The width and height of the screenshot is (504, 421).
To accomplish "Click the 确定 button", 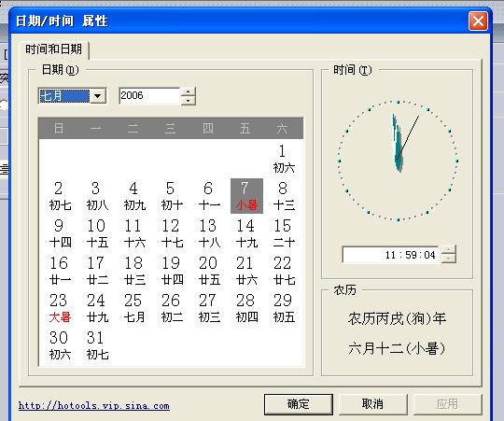I will click(x=299, y=404).
